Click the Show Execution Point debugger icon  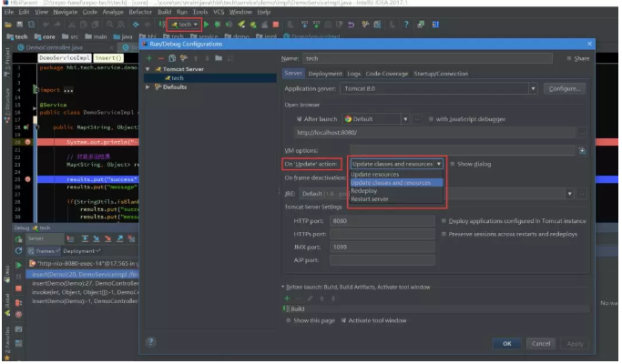(x=71, y=238)
